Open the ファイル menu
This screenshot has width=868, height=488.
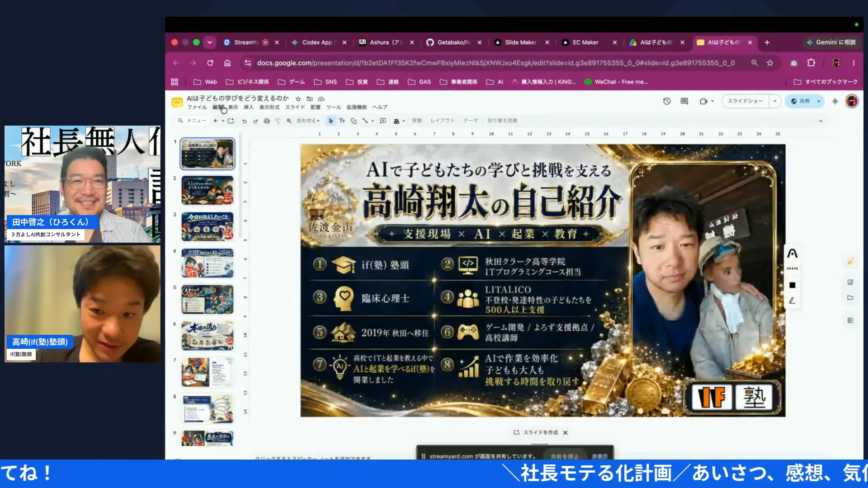197,107
